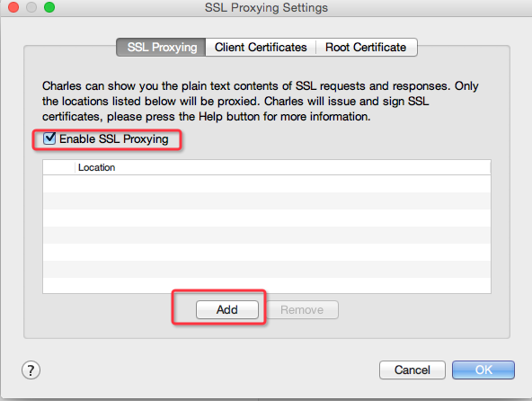532x401 pixels.
Task: Minimize using the gray title bar button
Action: pyautogui.click(x=31, y=7)
